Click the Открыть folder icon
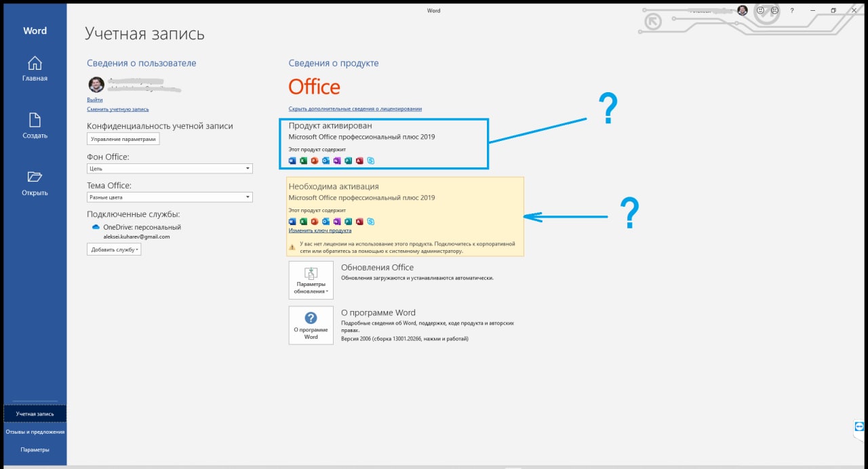 pos(35,177)
